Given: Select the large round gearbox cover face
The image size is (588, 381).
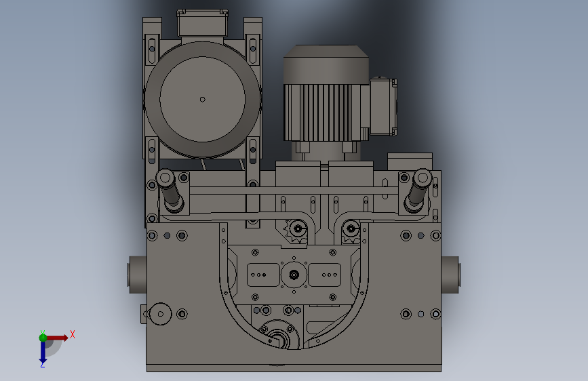Looking at the screenshot, I should coord(203,100).
